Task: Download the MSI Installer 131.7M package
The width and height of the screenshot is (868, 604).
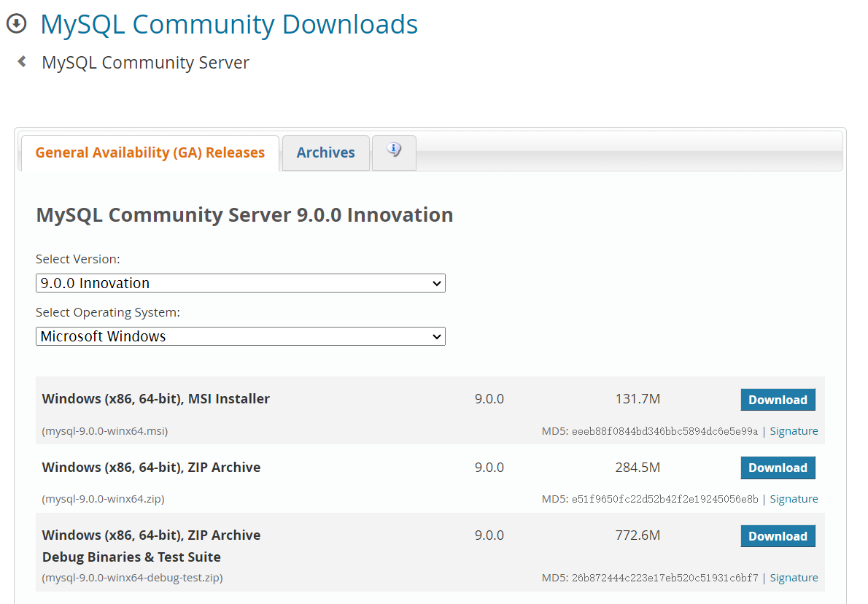Action: (778, 400)
